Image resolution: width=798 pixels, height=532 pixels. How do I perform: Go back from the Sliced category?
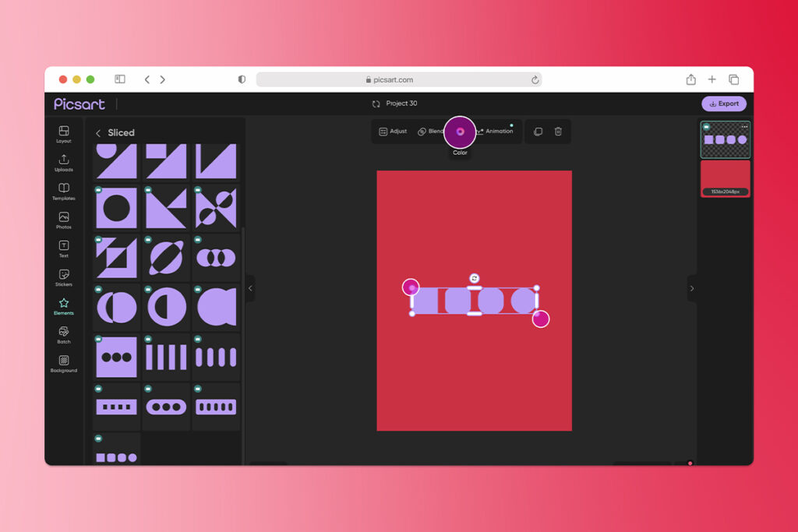(98, 133)
